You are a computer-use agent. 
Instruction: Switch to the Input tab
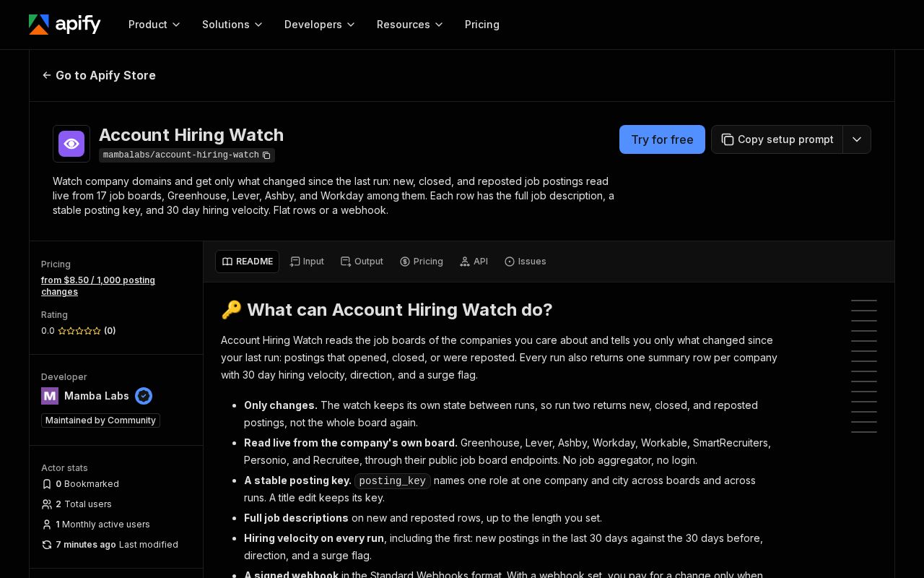(307, 262)
